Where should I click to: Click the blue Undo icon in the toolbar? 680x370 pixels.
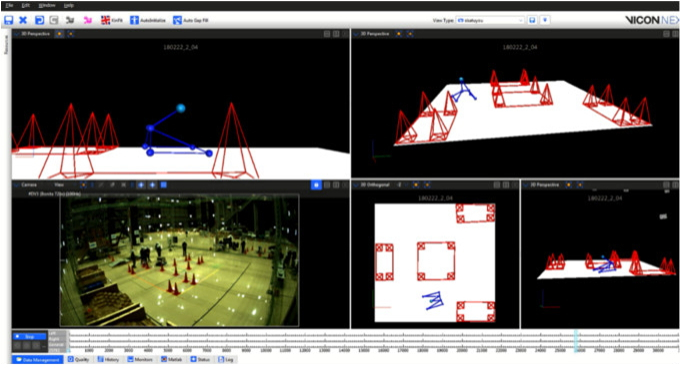[39, 20]
